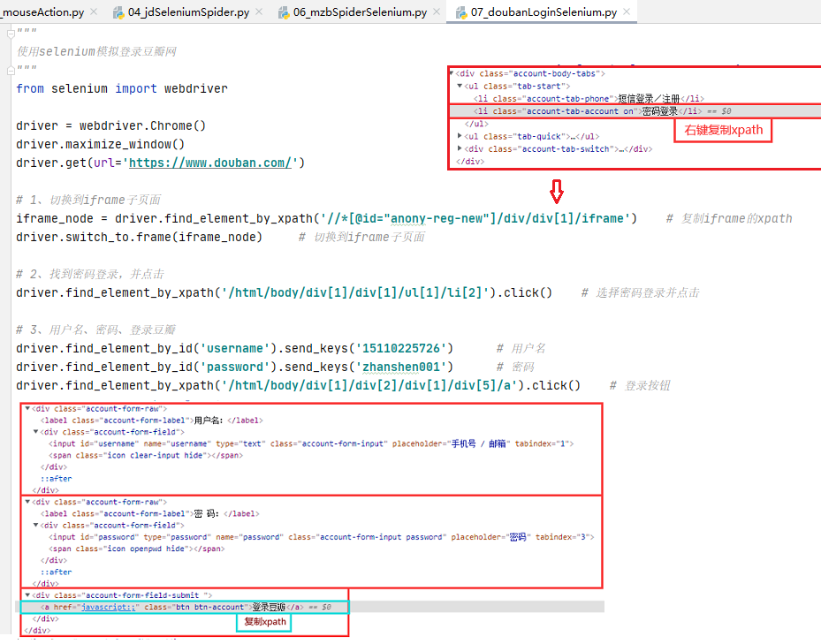Image resolution: width=821 pixels, height=644 pixels.
Task: Select the 07_doubanLoginSelenium.py tab
Action: 544,12
